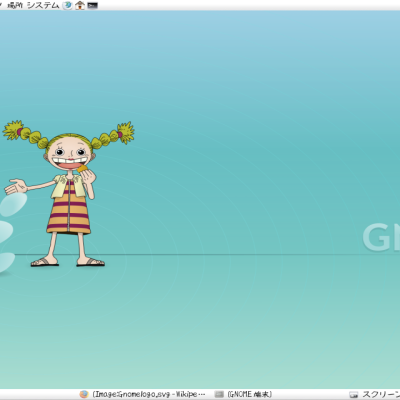Switch to the スクリーン screenshot window in the taskbar
Image resolution: width=400 pixels, height=400 pixels.
(x=374, y=394)
